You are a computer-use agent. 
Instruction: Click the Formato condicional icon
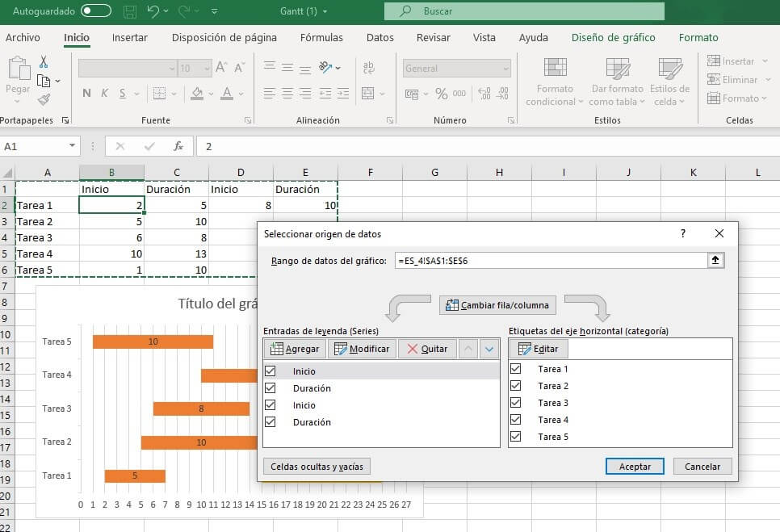[555, 68]
